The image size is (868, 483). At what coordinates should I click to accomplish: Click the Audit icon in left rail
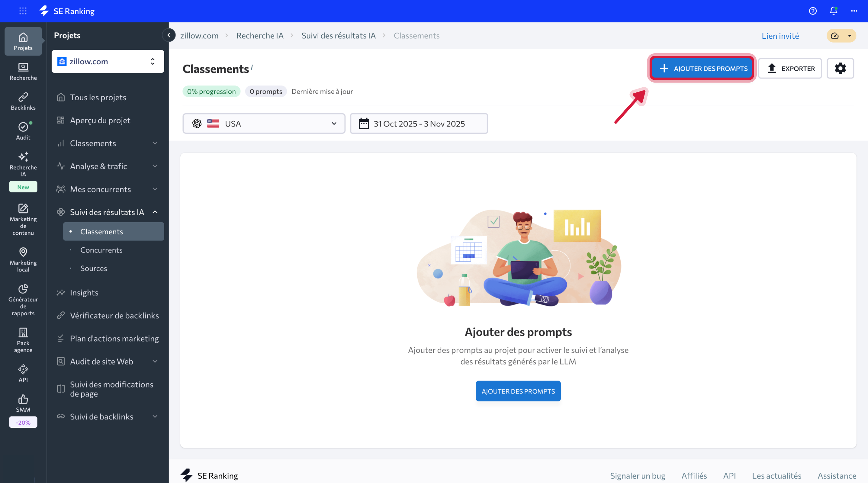[x=23, y=131]
